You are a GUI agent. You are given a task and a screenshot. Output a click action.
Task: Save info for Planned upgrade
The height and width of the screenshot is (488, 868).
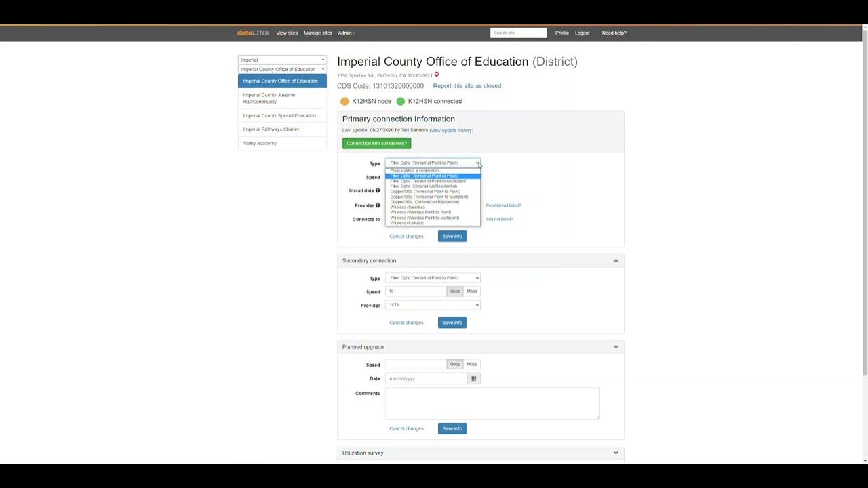coord(452,428)
